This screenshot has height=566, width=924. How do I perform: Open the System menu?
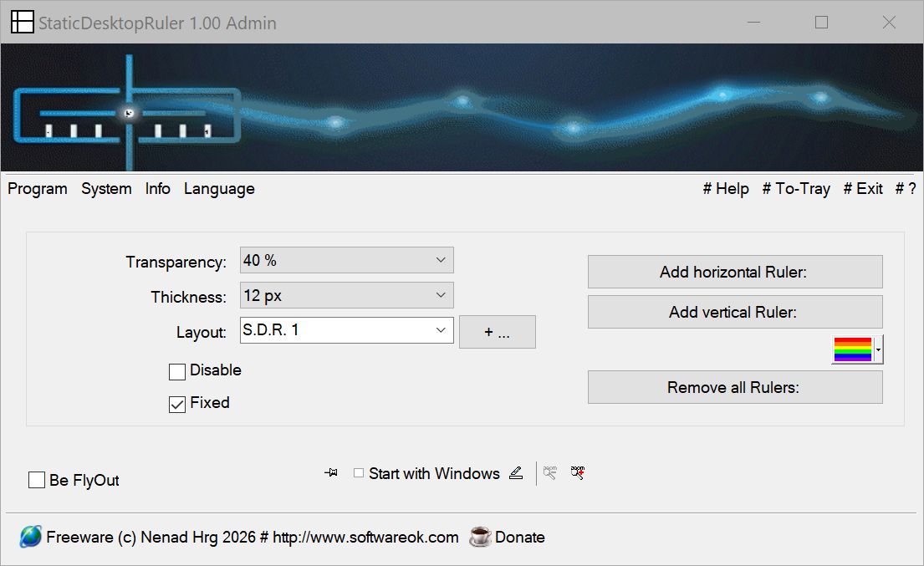[106, 189]
